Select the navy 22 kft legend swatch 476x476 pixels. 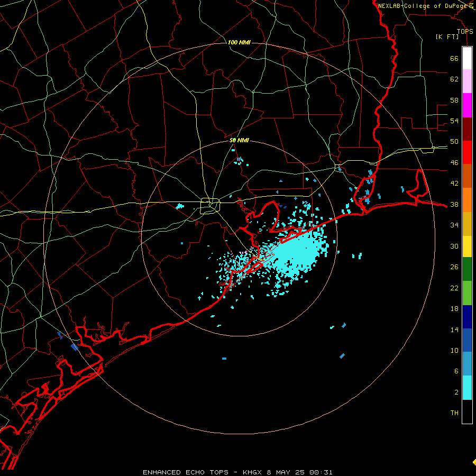467,317
